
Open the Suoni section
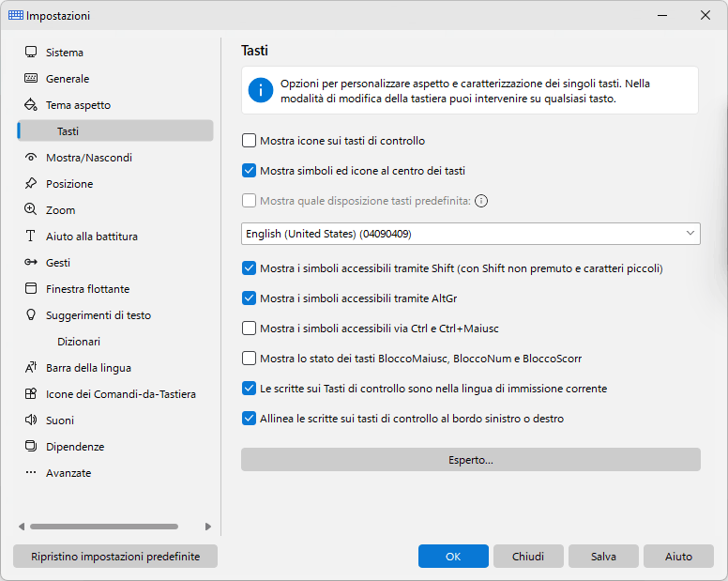(115, 420)
